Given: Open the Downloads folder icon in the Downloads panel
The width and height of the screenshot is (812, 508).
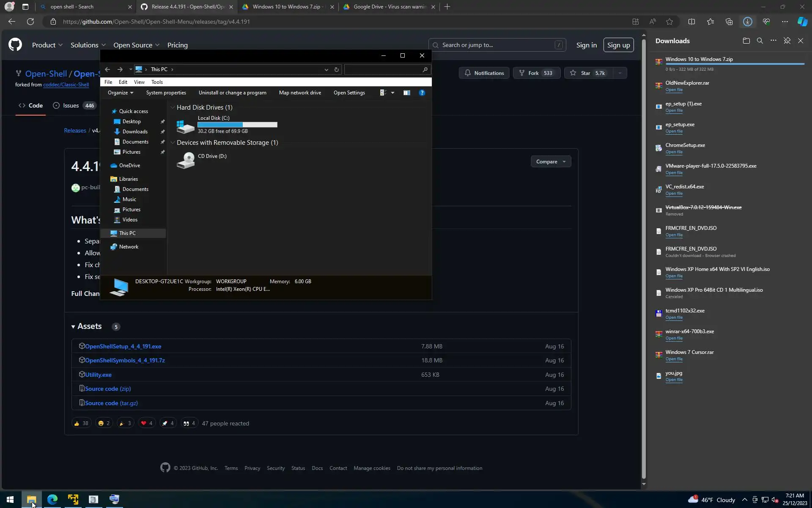Looking at the screenshot, I should 746,41.
